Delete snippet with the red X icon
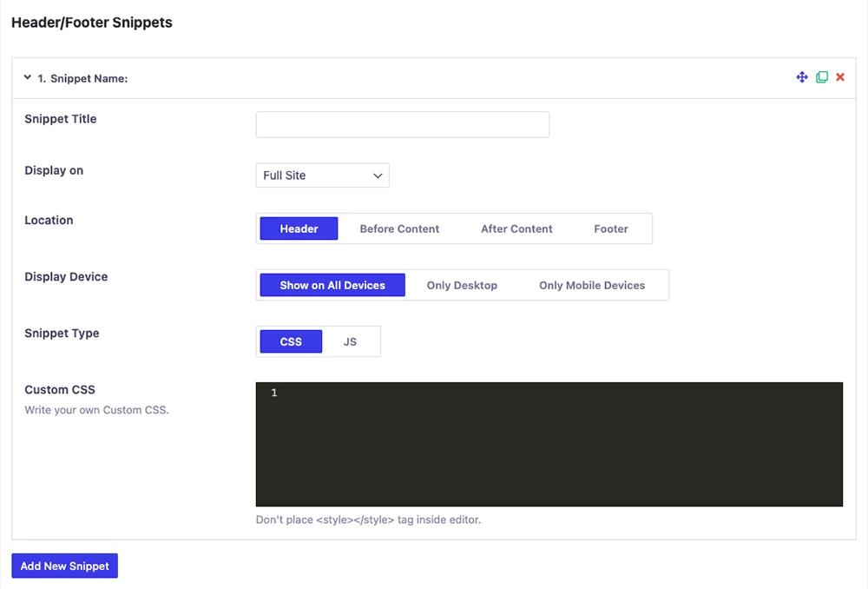The width and height of the screenshot is (868, 589). [x=840, y=77]
